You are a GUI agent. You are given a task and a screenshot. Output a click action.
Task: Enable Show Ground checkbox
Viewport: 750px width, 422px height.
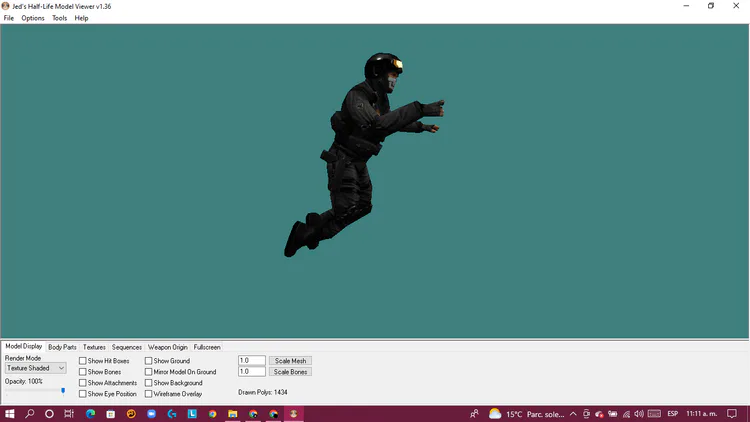coord(149,361)
